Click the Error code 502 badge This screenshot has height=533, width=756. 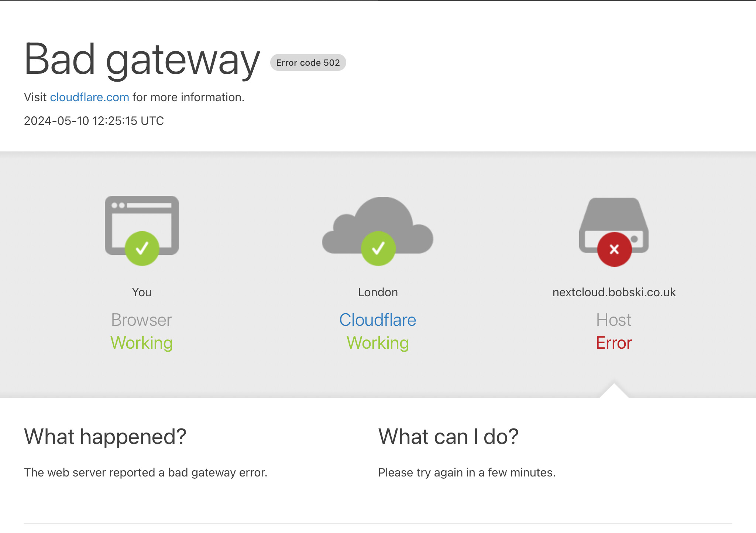308,62
